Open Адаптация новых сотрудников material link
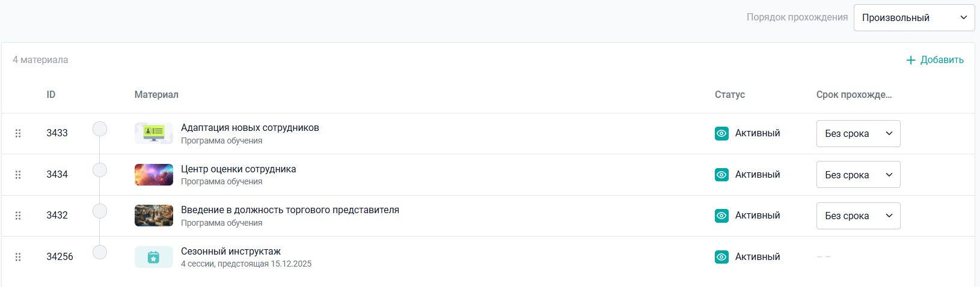 250,128
